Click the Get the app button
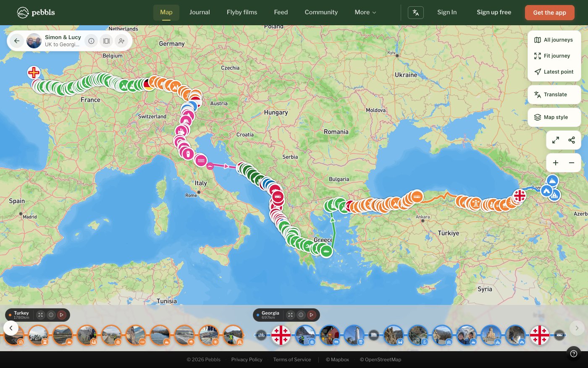This screenshot has width=588, height=368. (x=550, y=13)
